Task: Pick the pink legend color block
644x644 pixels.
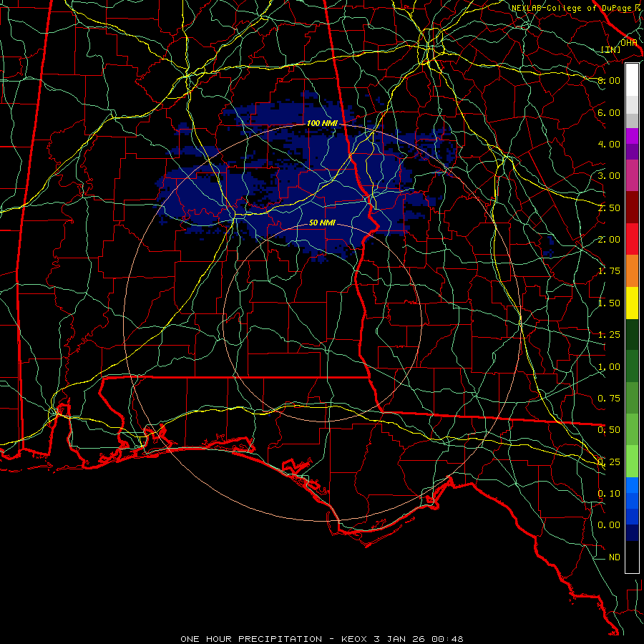Action: pos(632,175)
